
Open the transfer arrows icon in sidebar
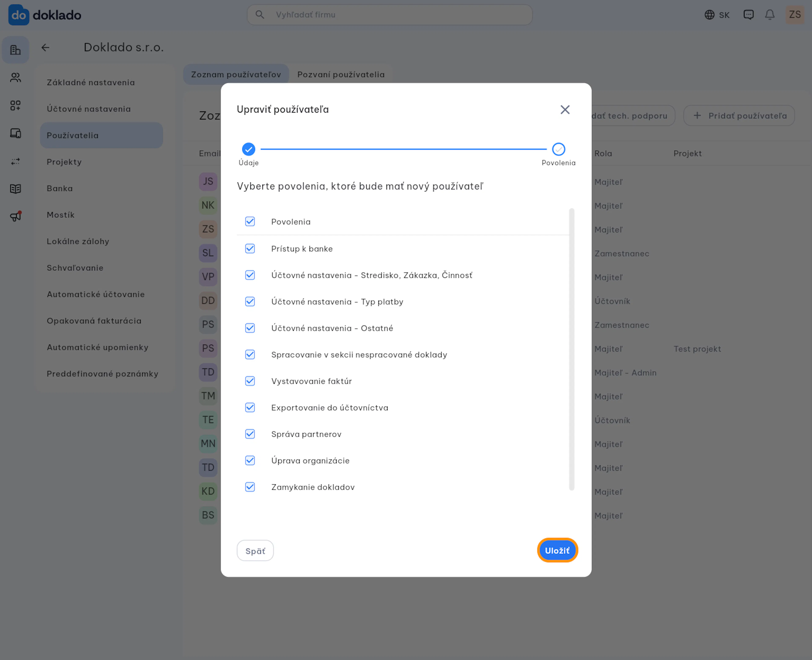click(x=16, y=161)
